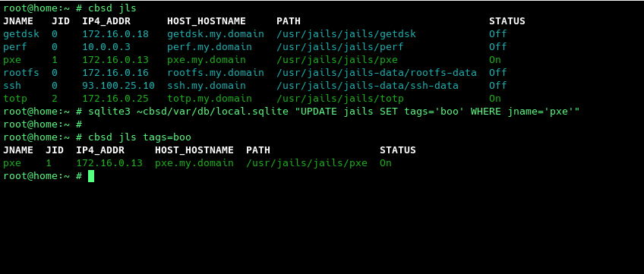Click jail name 'perf' in the JNAME column
The width and height of the screenshot is (644, 274).
pos(15,47)
